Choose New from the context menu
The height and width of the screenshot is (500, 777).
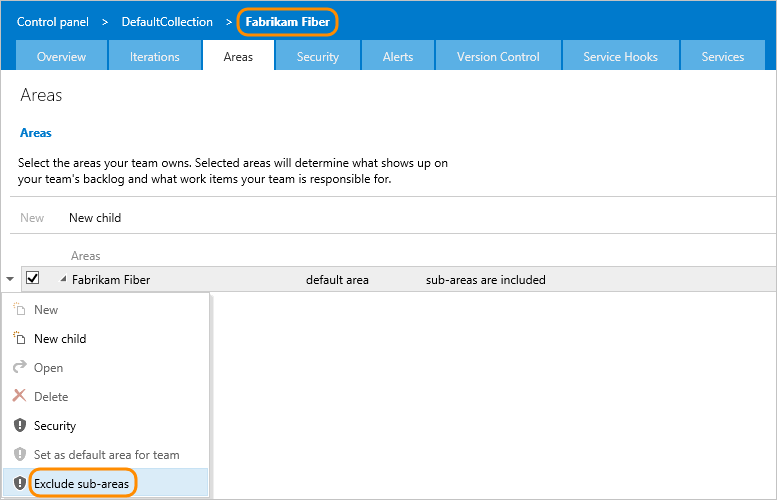pos(105,310)
